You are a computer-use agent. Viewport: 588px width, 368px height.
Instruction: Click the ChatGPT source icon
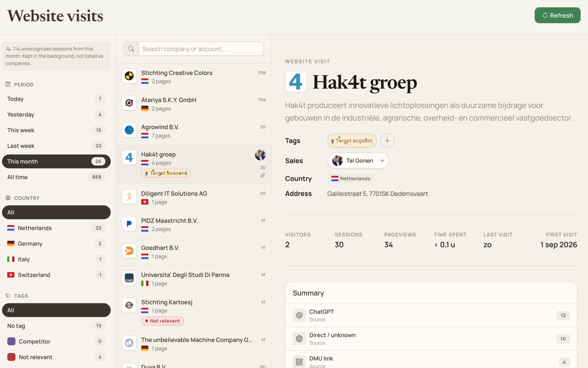click(x=299, y=315)
